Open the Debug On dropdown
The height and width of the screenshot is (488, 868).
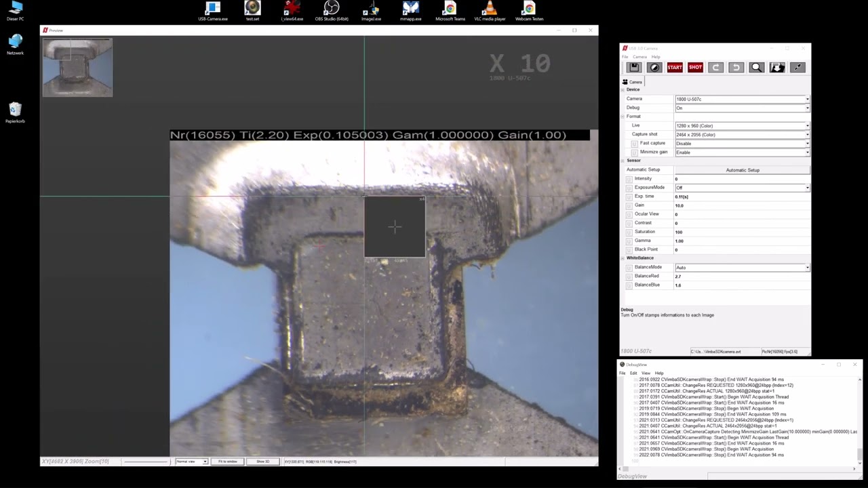pos(742,108)
